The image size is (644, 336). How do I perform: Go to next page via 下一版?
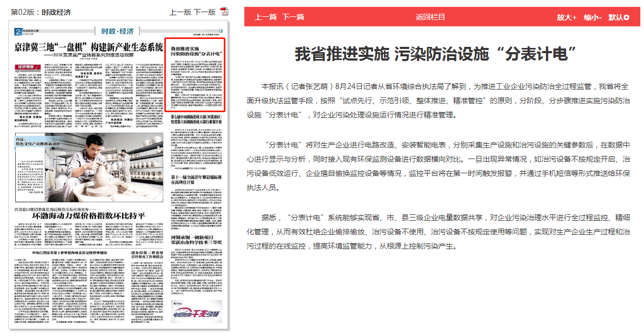pos(204,12)
